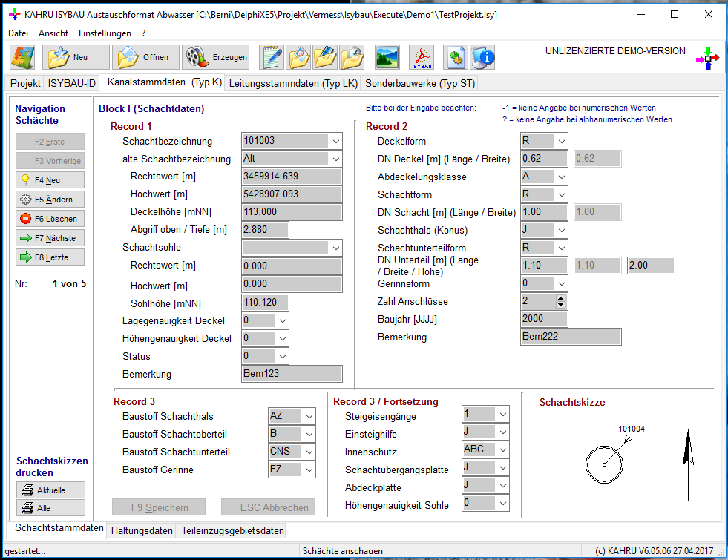Click the folder with clock toolbar icon
Screen dimensions: 728x560
pos(352,57)
